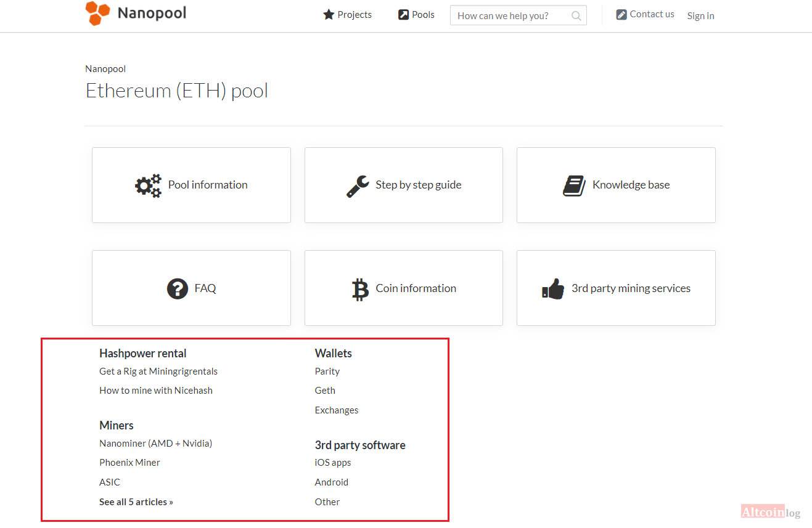Screen dimensions: 812x528
Task: Open the 3rd party mining services card
Action: pyautogui.click(x=616, y=288)
